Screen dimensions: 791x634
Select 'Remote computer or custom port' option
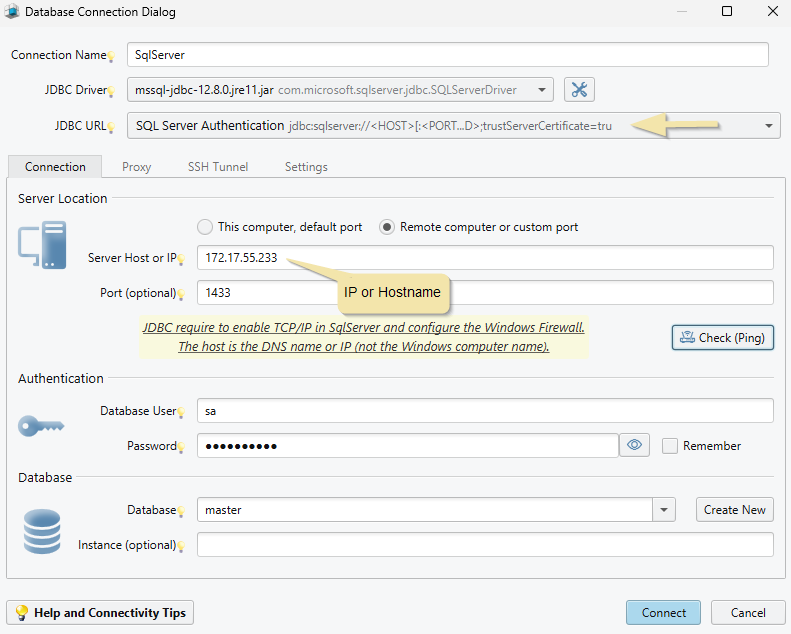[x=387, y=227]
